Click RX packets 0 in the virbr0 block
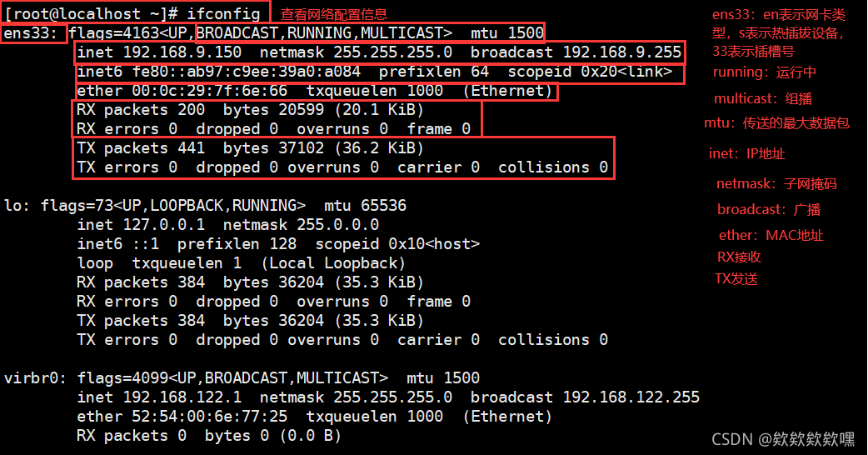Image resolution: width=868 pixels, height=455 pixels. coord(131,436)
